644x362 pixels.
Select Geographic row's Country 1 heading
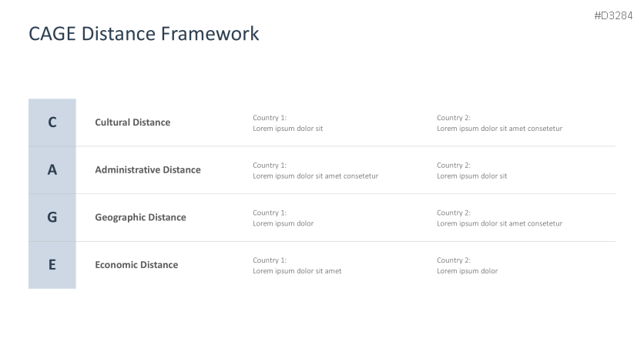[270, 213]
